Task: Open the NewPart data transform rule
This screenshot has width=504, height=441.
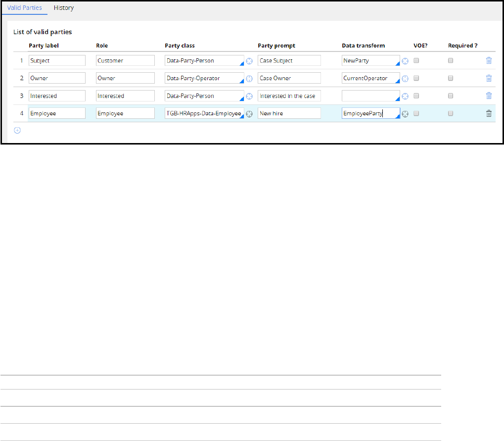Action: click(405, 61)
